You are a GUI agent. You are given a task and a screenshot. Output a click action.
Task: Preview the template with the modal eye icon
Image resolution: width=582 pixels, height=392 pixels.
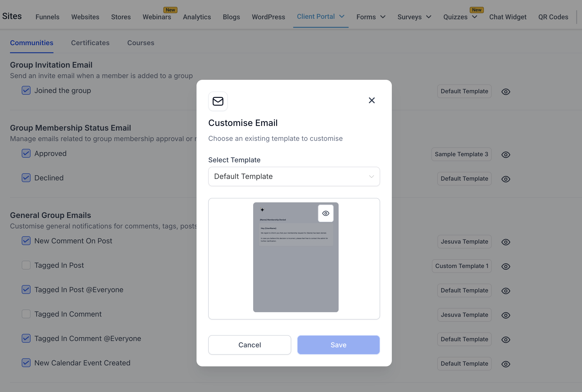pyautogui.click(x=325, y=213)
